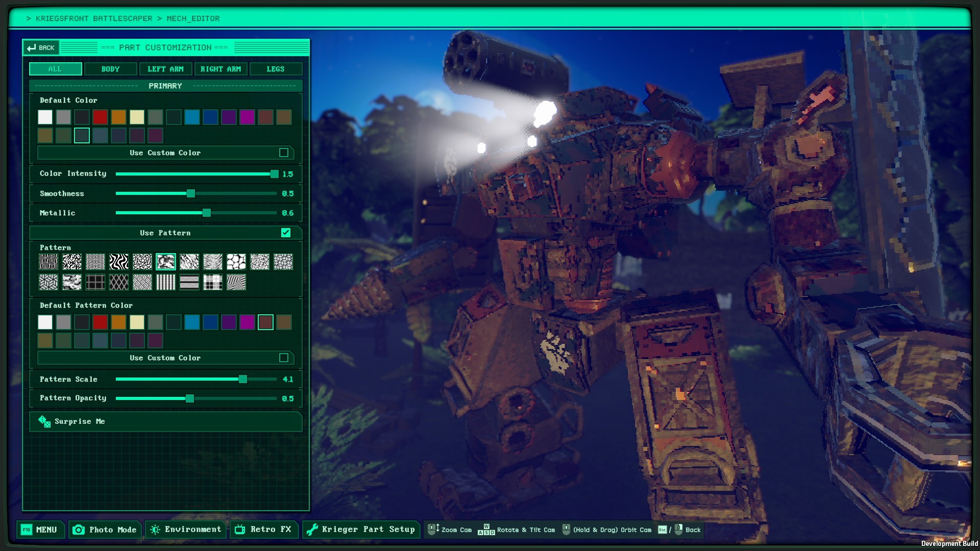The height and width of the screenshot is (551, 980).
Task: Open the Environment settings
Action: pos(185,530)
